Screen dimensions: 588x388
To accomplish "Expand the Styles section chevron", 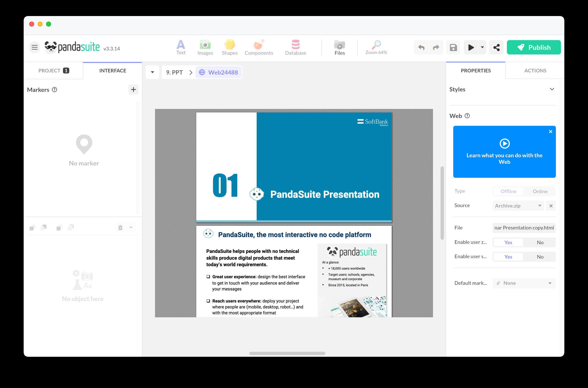I will 552,89.
